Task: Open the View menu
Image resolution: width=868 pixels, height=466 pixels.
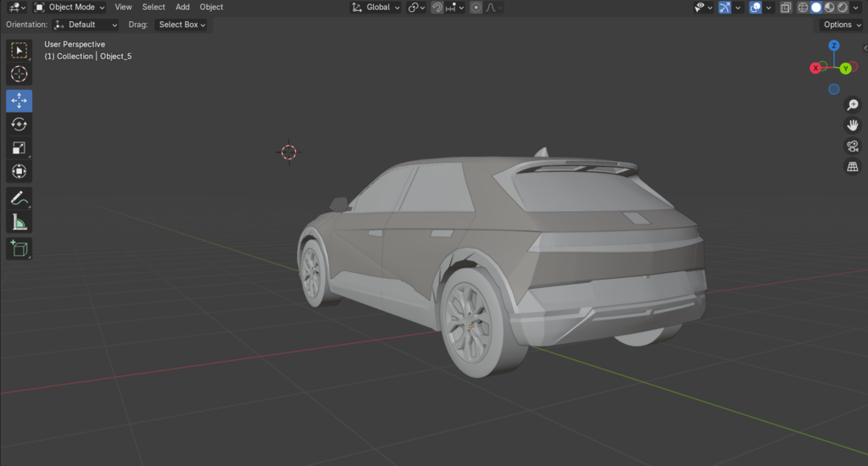Action: (123, 8)
